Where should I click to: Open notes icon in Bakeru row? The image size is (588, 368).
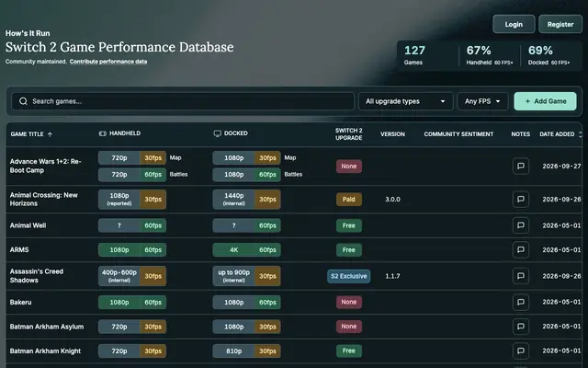click(521, 302)
